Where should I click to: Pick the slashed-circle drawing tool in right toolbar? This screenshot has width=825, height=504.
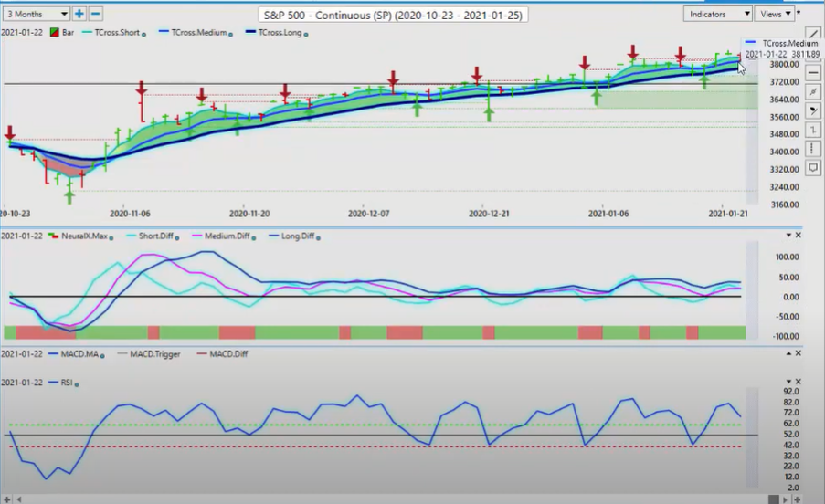(813, 91)
